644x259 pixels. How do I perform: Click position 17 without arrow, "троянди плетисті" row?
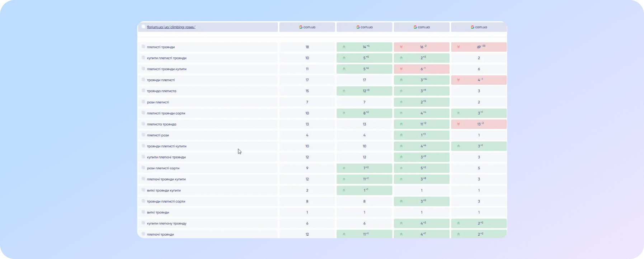[x=364, y=80]
